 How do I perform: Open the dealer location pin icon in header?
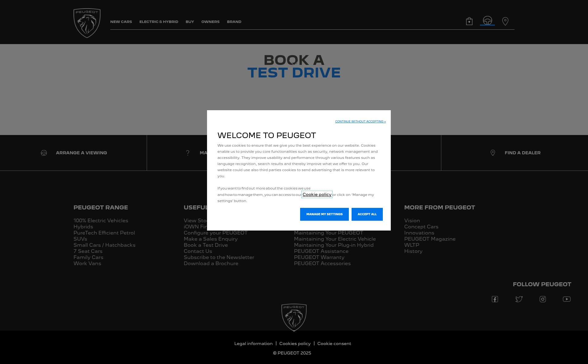[x=505, y=21]
